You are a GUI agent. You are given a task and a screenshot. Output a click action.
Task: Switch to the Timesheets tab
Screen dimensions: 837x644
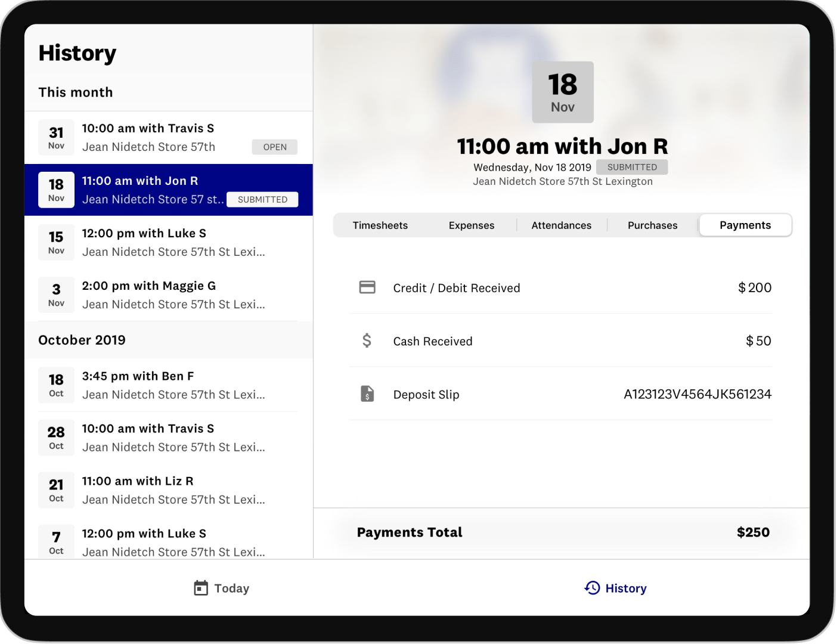pos(380,225)
